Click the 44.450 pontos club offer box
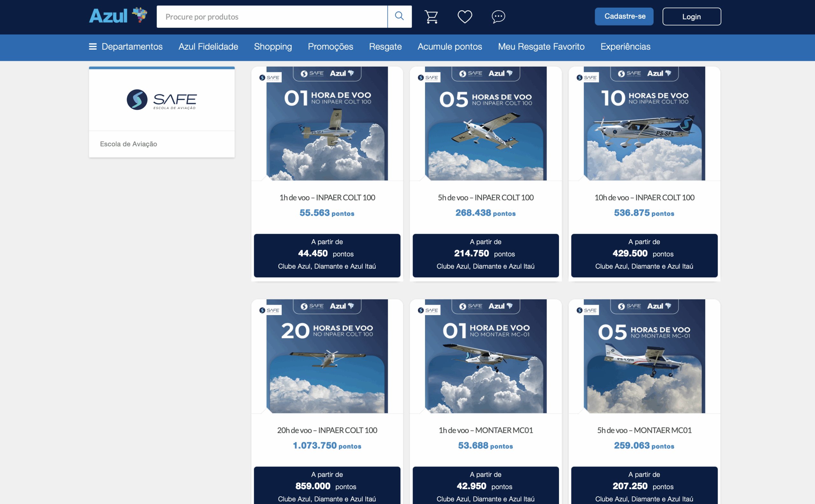This screenshot has width=815, height=504. pos(327,255)
